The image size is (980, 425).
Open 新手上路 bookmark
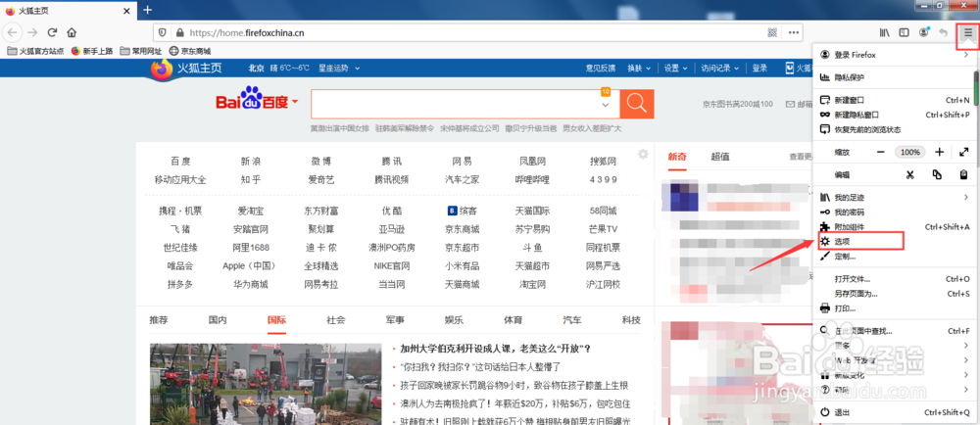tap(92, 51)
